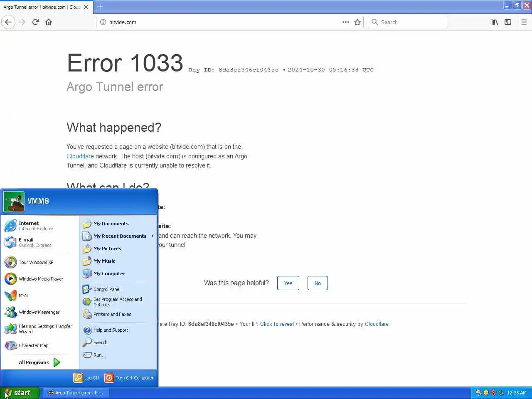The width and height of the screenshot is (532, 399).
Task: Open Help and Support
Action: pos(118,330)
